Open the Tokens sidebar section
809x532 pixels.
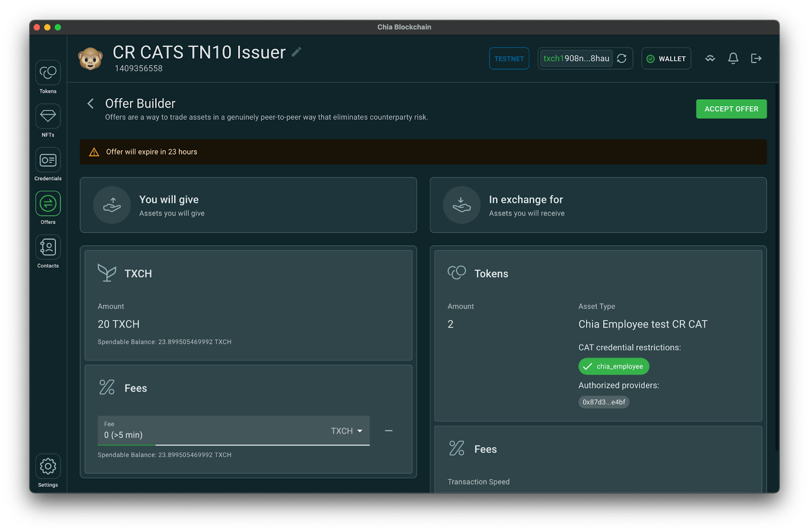click(x=48, y=73)
